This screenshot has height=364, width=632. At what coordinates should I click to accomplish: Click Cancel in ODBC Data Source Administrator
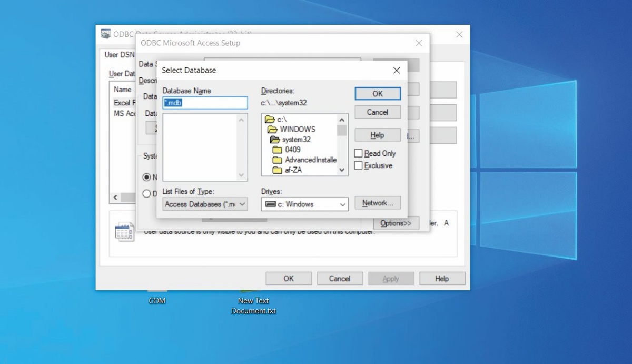[x=340, y=279]
